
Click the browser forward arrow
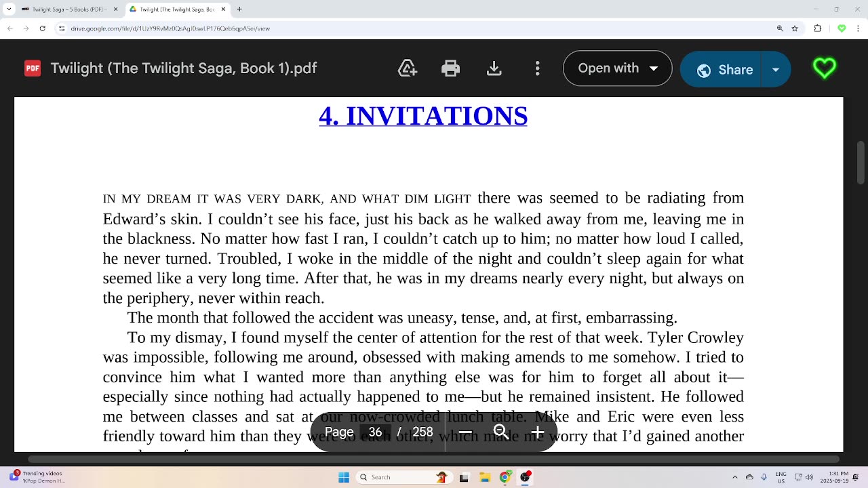[x=26, y=28]
